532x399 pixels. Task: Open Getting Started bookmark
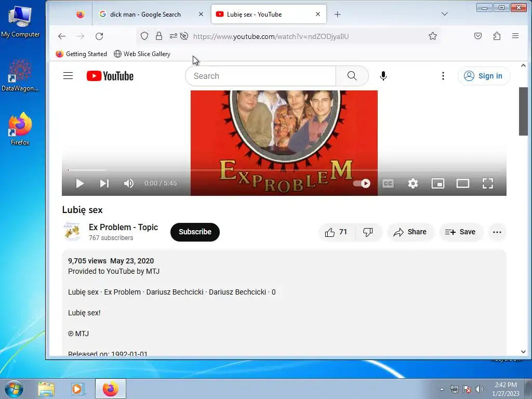click(x=82, y=54)
